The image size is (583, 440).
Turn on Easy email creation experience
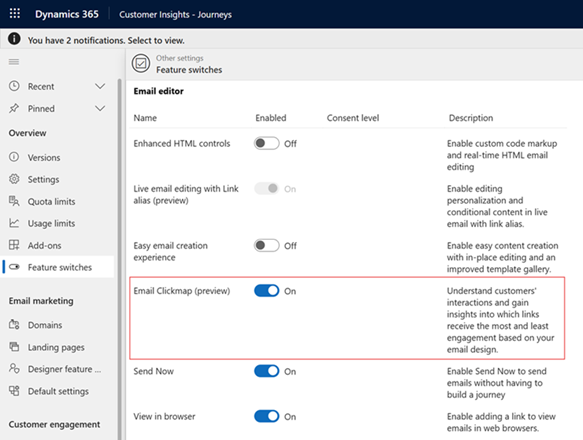[267, 245]
